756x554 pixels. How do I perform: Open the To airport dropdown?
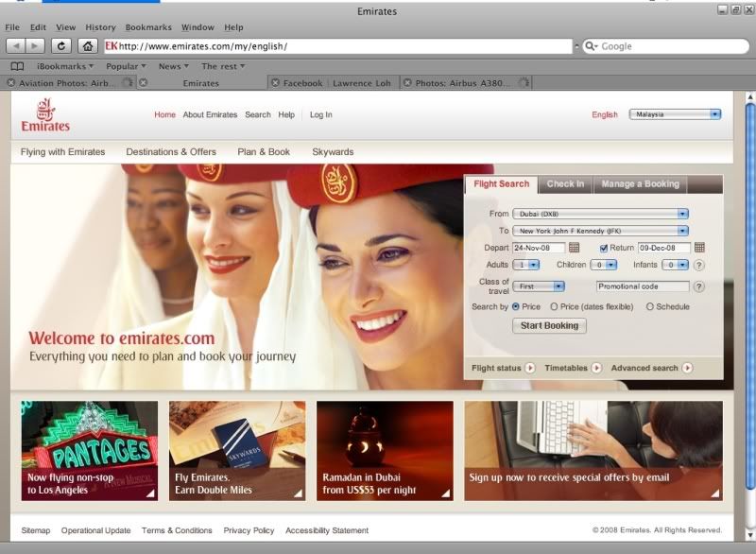click(x=600, y=231)
